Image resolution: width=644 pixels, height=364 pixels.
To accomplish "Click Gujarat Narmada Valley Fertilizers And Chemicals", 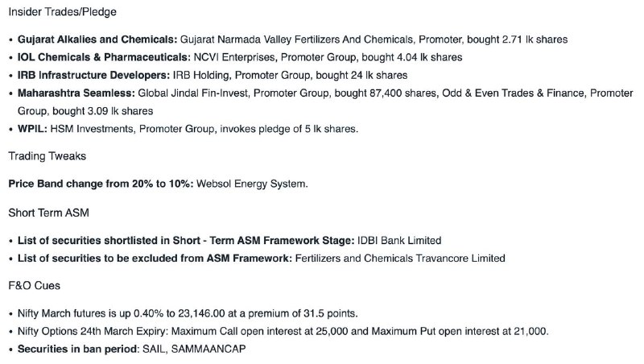I will pos(296,39).
